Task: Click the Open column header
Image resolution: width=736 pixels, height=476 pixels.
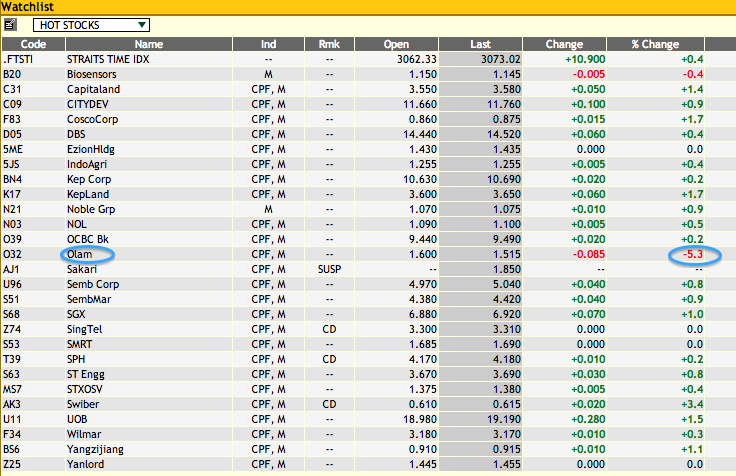Action: coord(396,44)
